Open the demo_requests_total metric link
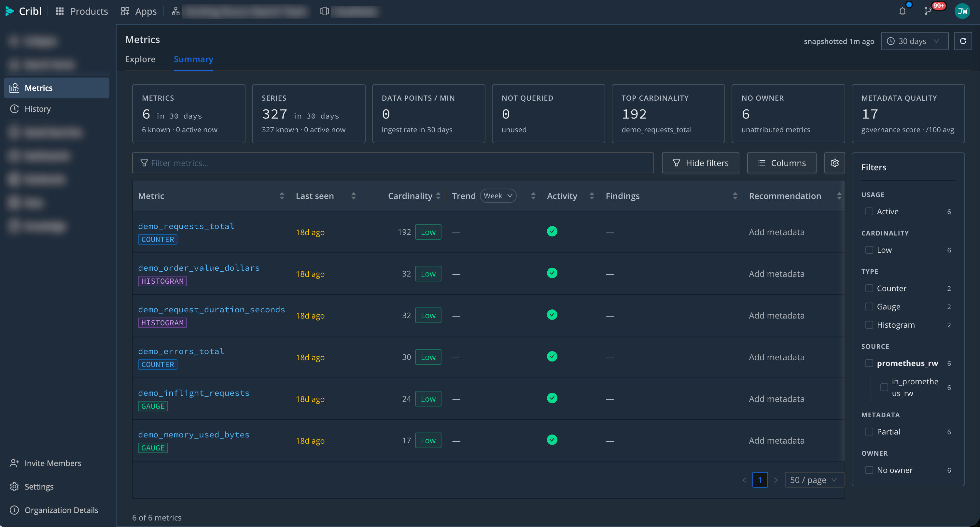This screenshot has height=527, width=980. [x=186, y=226]
